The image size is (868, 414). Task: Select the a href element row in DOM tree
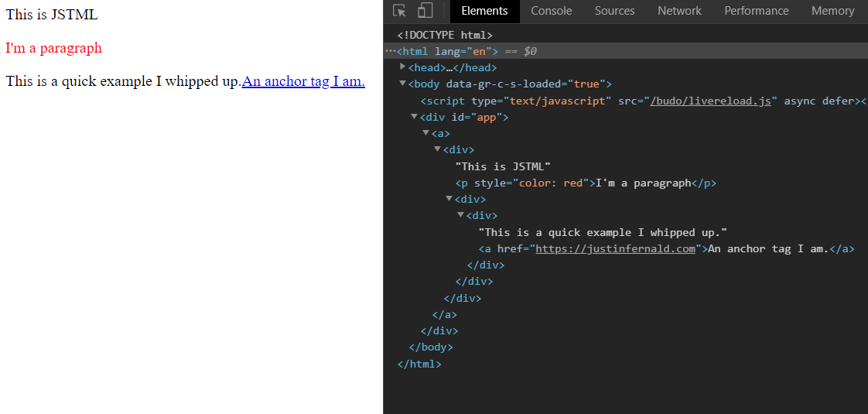(667, 249)
